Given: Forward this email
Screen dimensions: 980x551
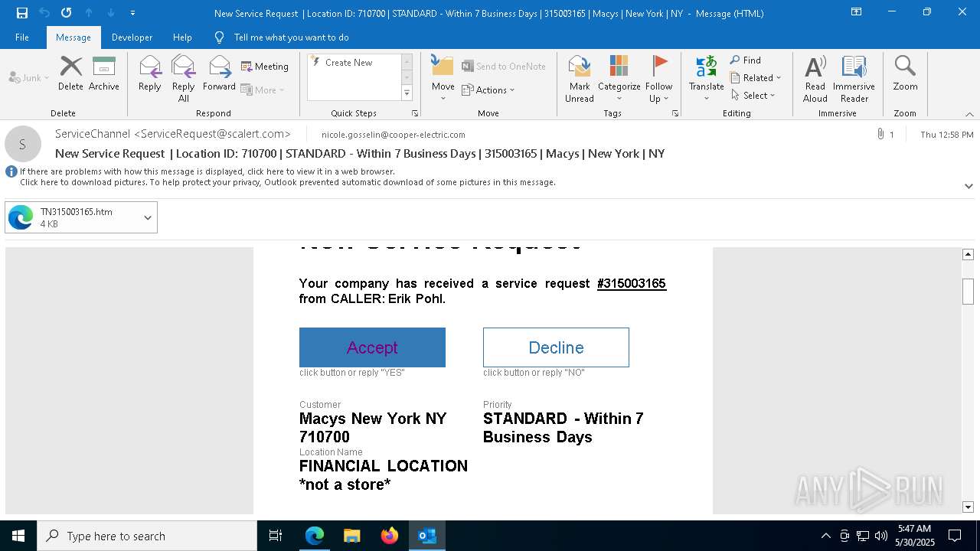Looking at the screenshot, I should point(219,73).
